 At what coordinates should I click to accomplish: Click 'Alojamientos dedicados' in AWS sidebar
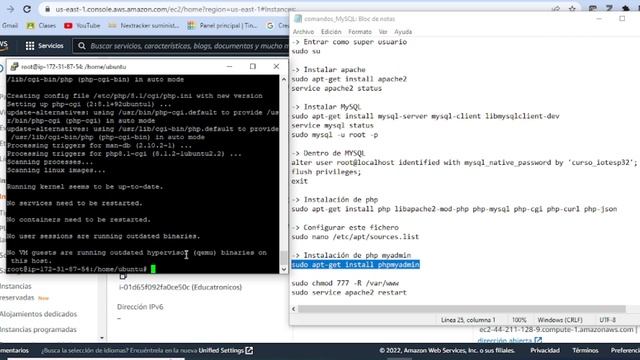(x=38, y=314)
